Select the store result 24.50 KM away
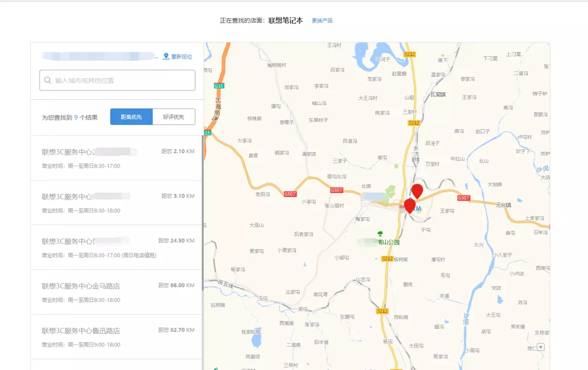The height and width of the screenshot is (370, 588). point(117,247)
